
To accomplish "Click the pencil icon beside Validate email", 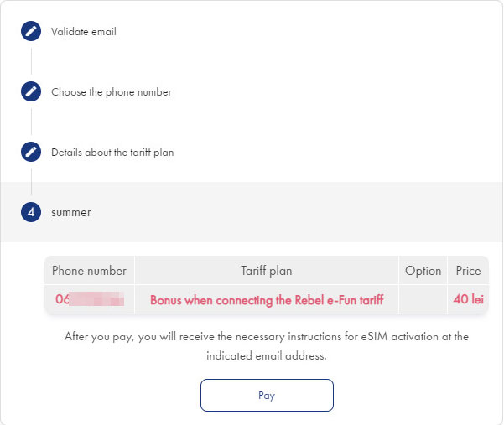I will [x=31, y=32].
